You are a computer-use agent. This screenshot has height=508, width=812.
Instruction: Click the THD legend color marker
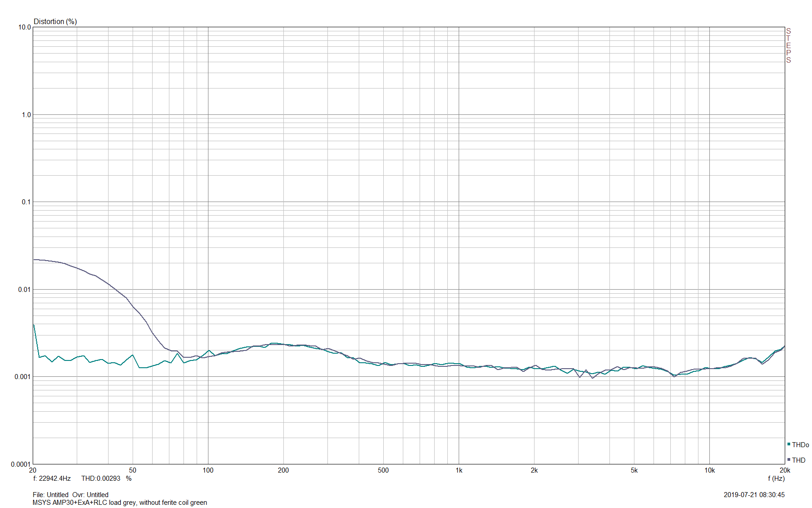coord(789,459)
